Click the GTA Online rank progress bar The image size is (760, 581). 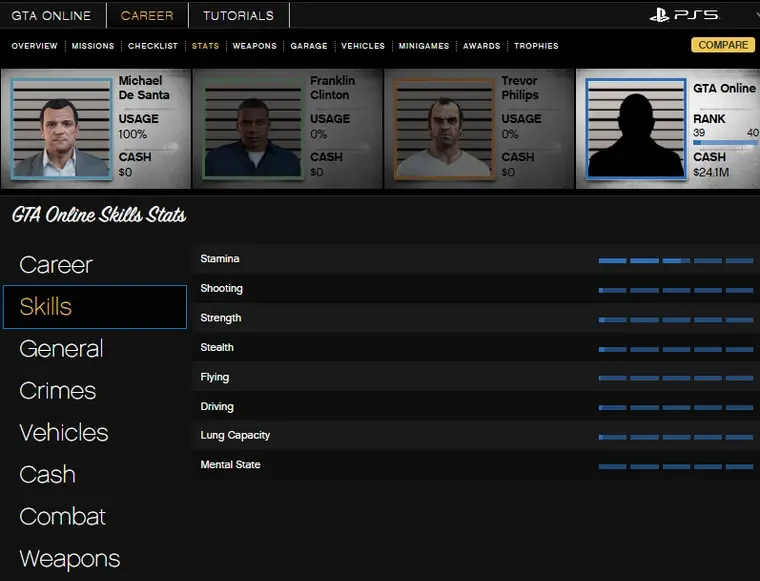point(725,143)
